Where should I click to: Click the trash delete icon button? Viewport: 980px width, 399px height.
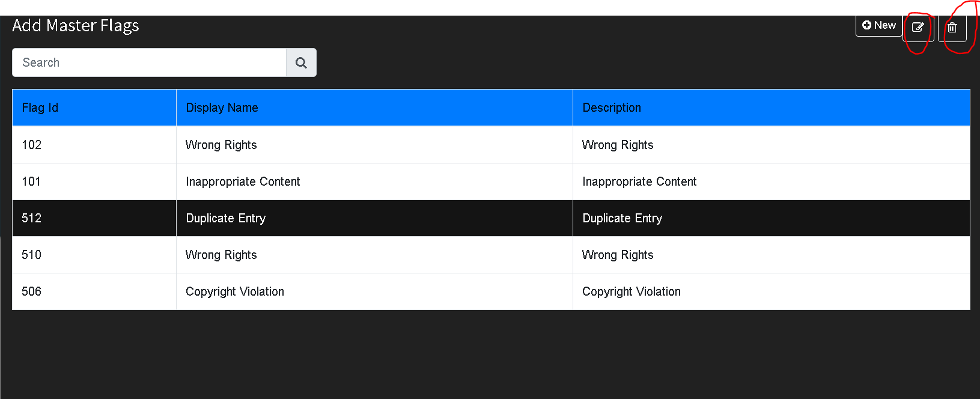952,28
